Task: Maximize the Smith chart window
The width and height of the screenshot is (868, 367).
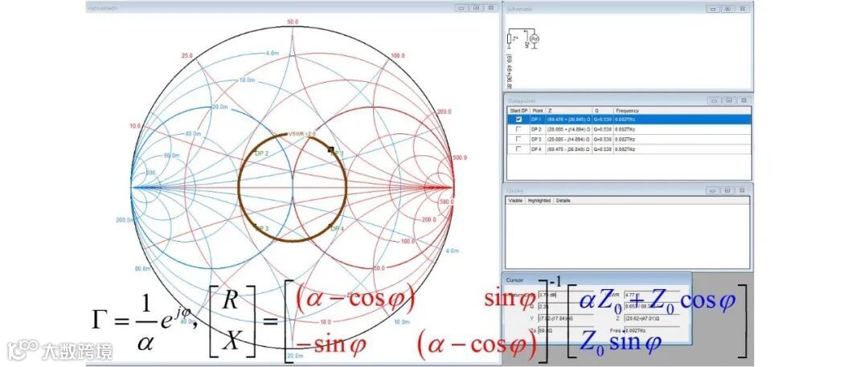Action: (x=476, y=8)
